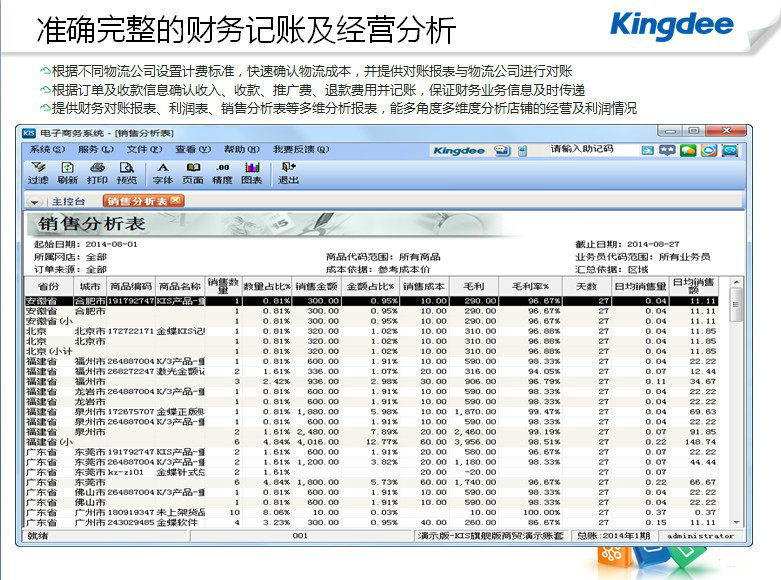
Task: Open the 服务(L) menu
Action: point(96,149)
